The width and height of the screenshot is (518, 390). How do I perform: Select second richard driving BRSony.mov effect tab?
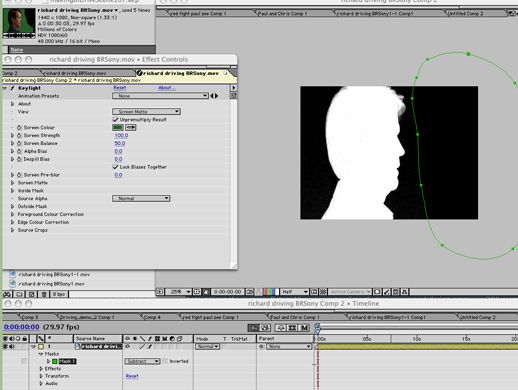coord(181,73)
